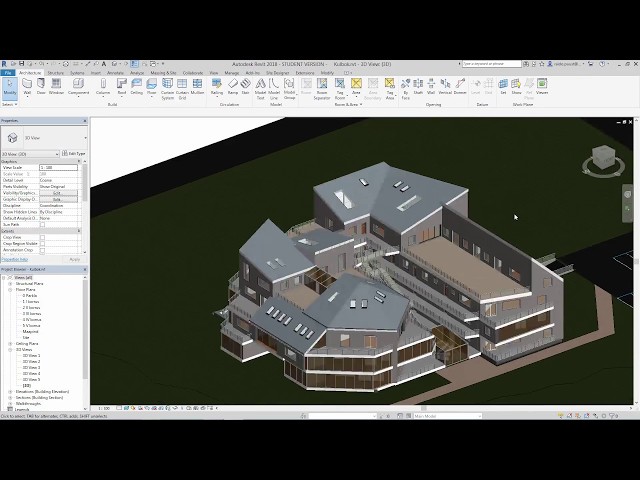Viewport: 640px width, 480px height.
Task: Select the Curtain System tool
Action: coord(167,89)
